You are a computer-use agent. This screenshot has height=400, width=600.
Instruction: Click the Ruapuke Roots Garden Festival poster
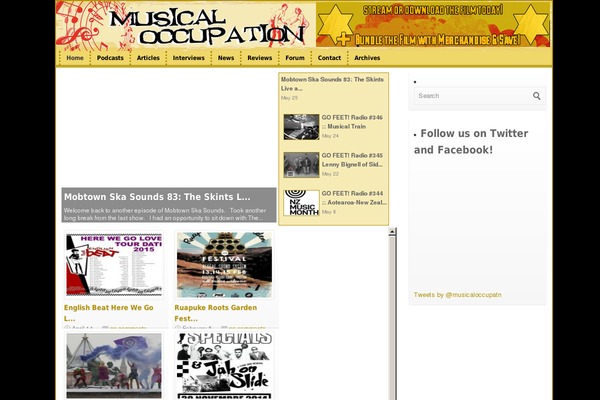(x=224, y=264)
